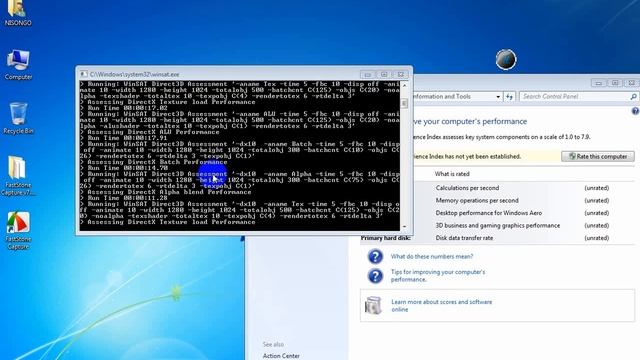Click the Run Time 00:00:11.28 console line
This screenshot has width=640, height=360.
[x=124, y=198]
